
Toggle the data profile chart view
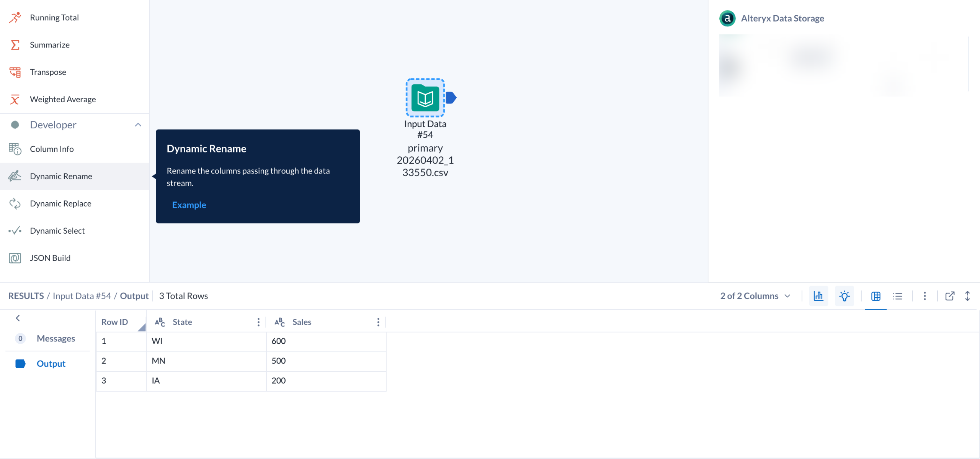(818, 296)
